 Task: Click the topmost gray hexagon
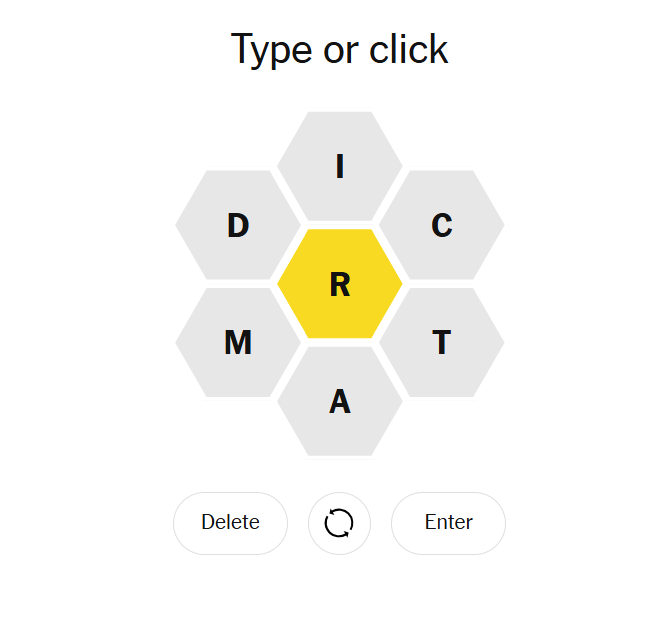[x=340, y=166]
